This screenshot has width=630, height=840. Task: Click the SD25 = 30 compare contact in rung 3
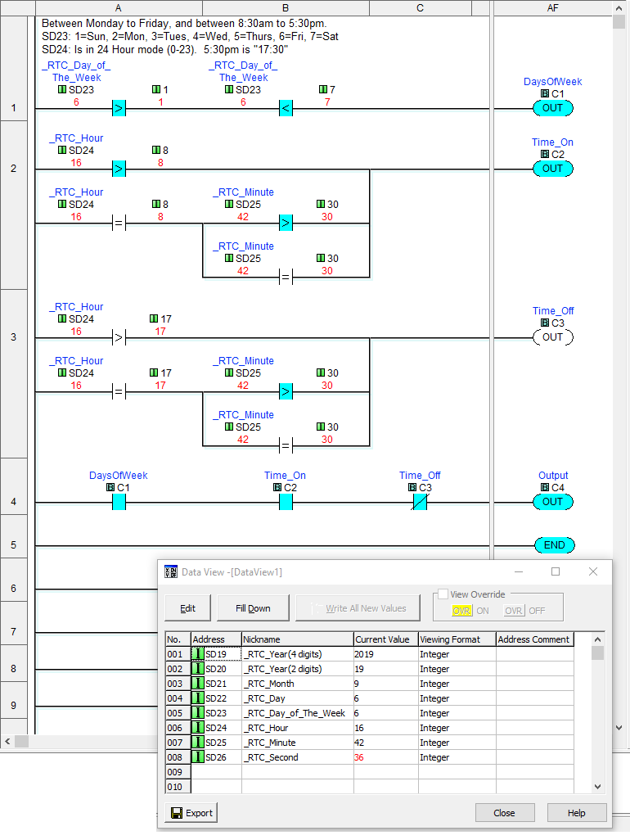(286, 445)
